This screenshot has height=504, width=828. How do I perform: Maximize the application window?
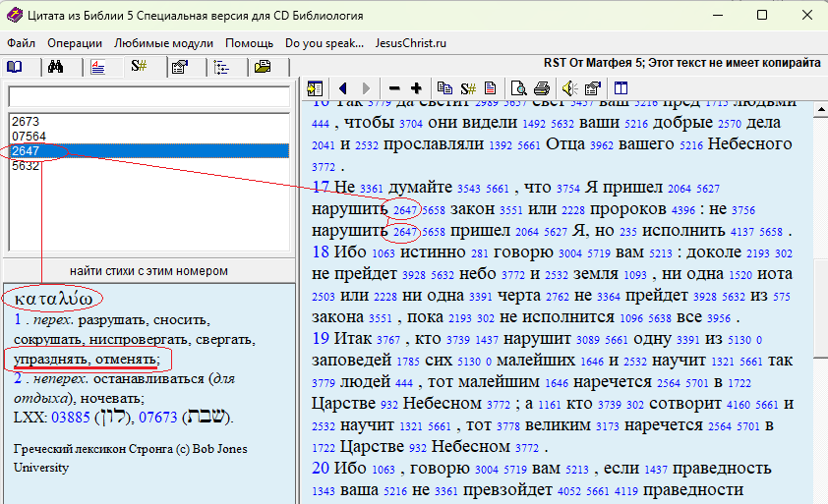[762, 15]
